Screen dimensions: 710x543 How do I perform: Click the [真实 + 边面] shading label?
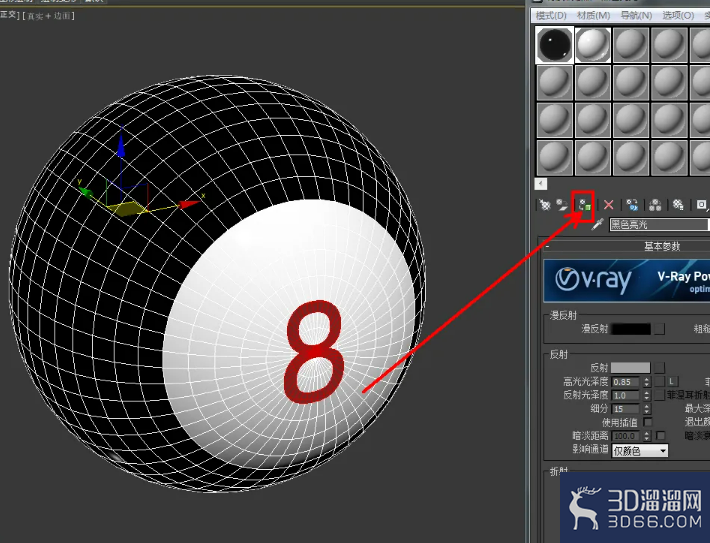[x=48, y=16]
